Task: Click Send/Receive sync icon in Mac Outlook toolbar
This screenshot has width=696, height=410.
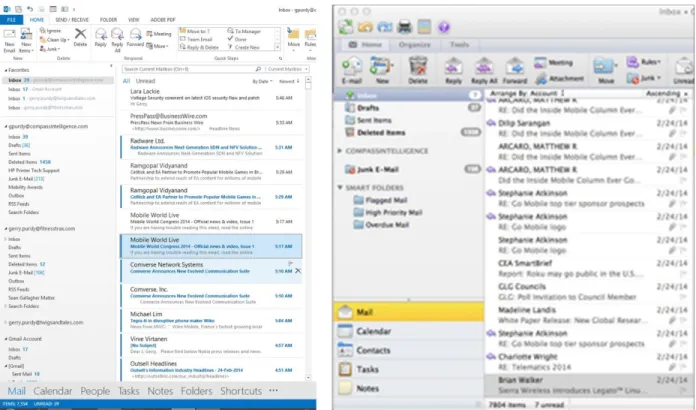Action: pyautogui.click(x=346, y=27)
